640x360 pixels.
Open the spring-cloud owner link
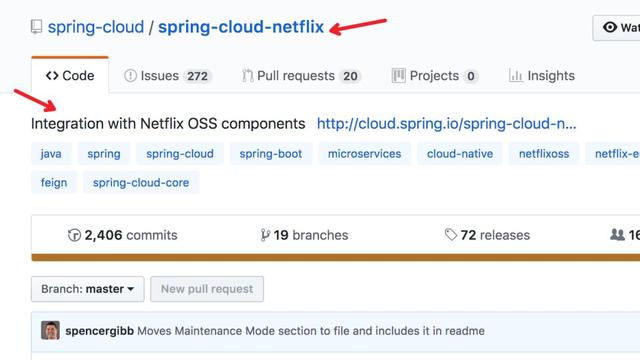click(96, 27)
